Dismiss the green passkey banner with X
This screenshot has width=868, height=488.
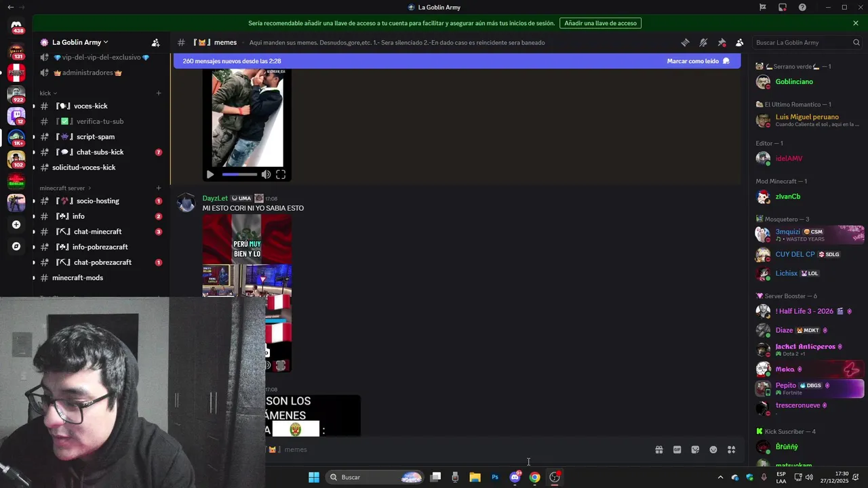(856, 23)
